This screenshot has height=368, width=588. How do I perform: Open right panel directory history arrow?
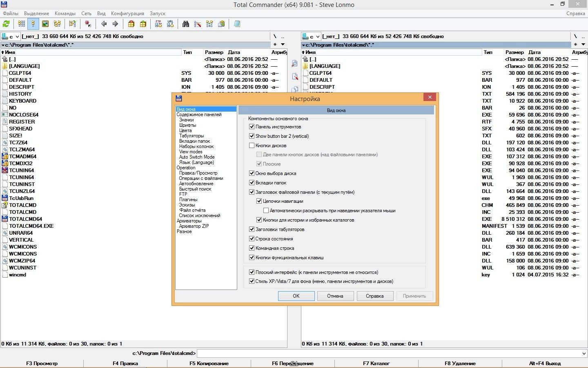point(583,45)
